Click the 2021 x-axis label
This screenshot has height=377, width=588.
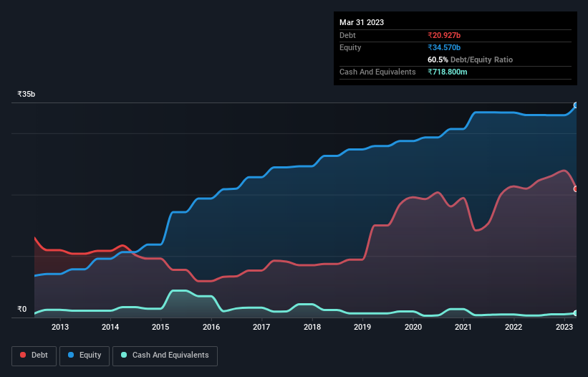point(463,327)
